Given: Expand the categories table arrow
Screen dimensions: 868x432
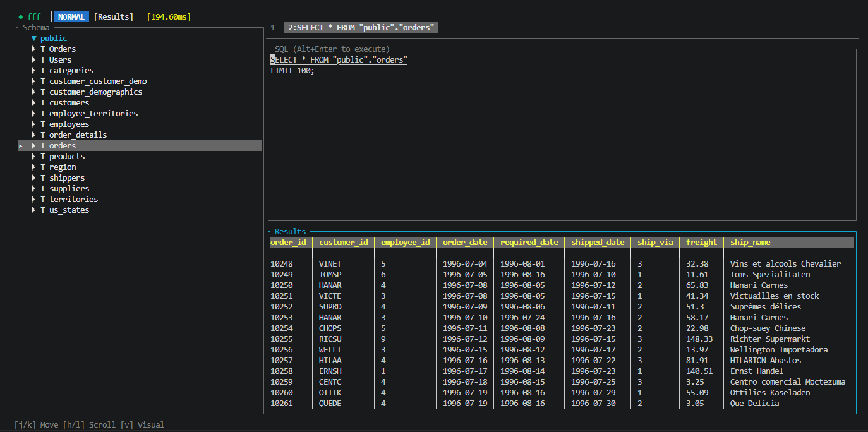Looking at the screenshot, I should [x=33, y=71].
